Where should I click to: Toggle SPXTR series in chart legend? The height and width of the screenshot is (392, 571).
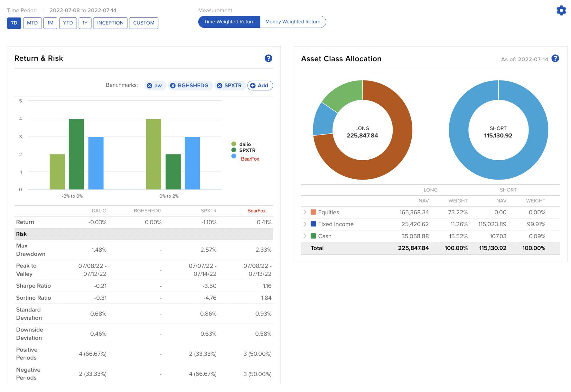[247, 150]
